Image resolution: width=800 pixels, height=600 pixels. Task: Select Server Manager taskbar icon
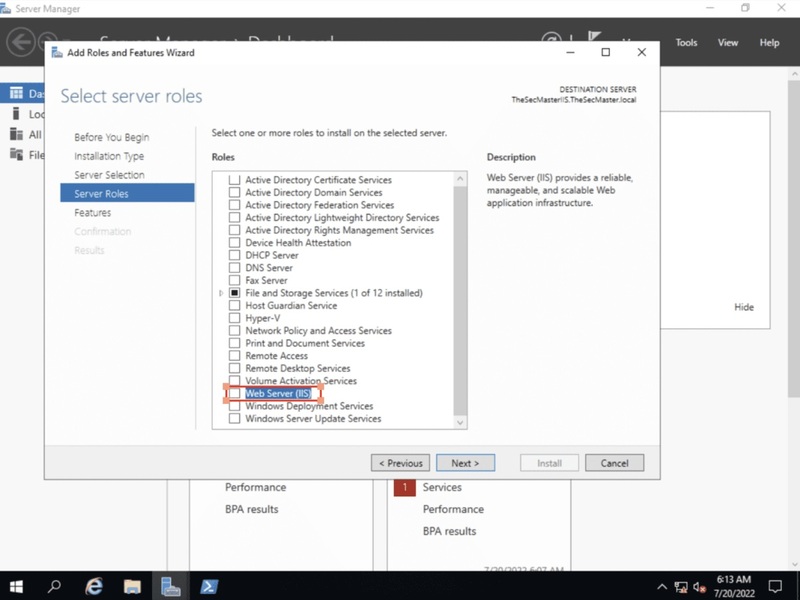click(170, 587)
